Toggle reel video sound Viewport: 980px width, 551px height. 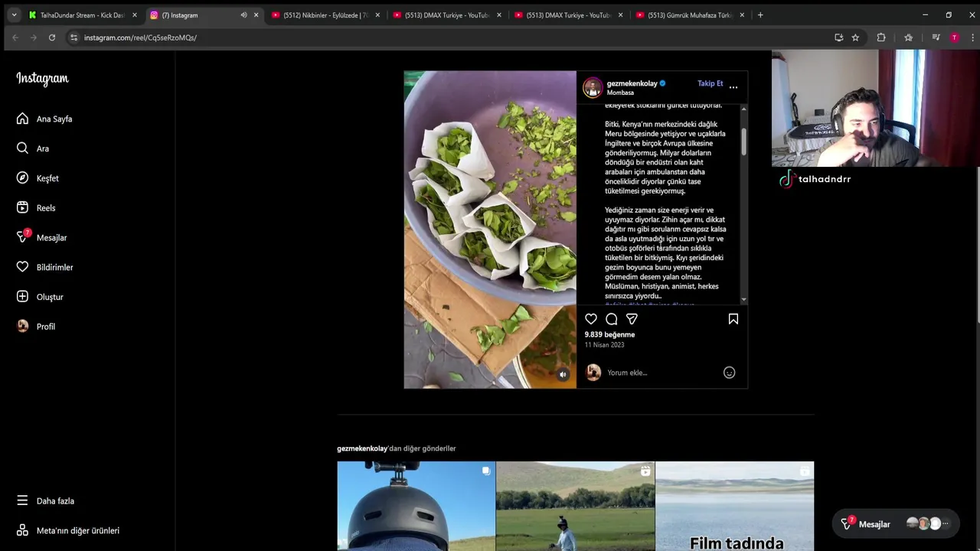(563, 374)
